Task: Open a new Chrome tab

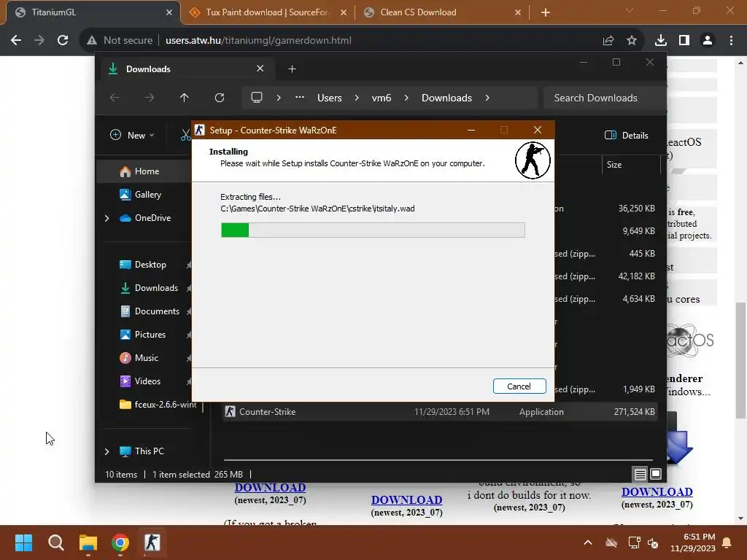Action: (546, 12)
